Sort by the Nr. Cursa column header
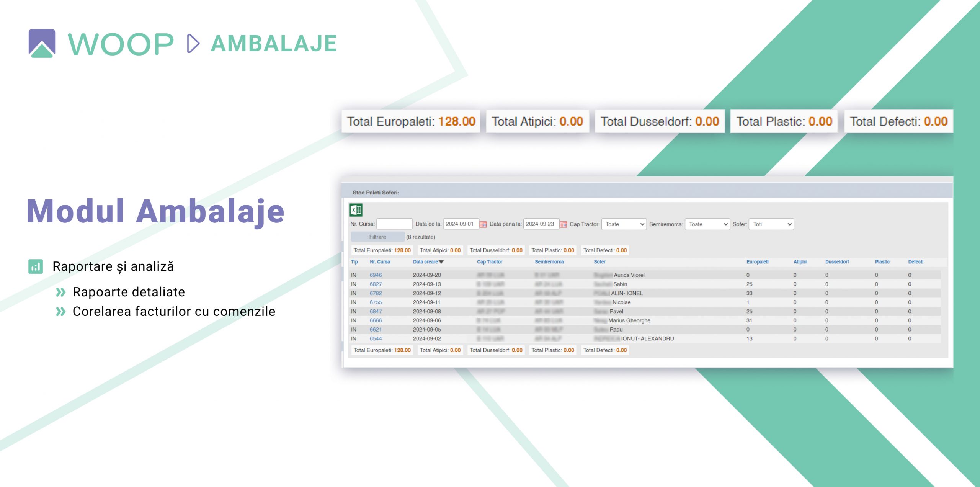This screenshot has height=487, width=980. [380, 262]
